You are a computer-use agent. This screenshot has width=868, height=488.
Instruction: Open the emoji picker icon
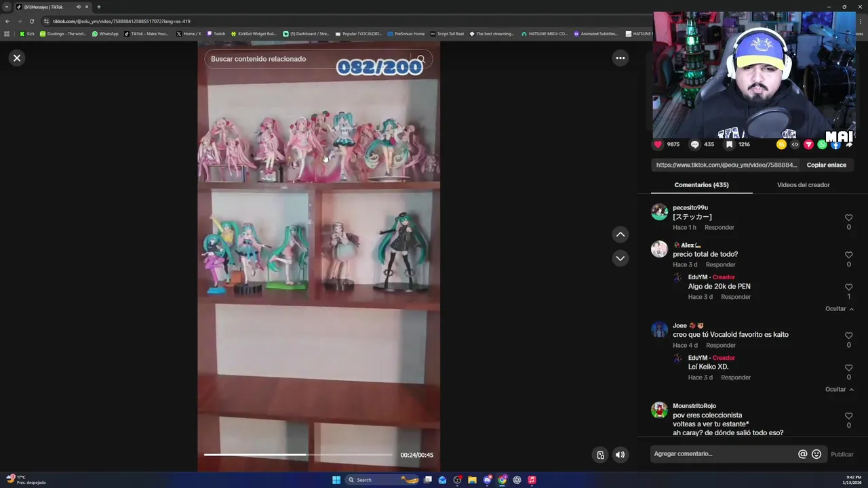pyautogui.click(x=816, y=454)
